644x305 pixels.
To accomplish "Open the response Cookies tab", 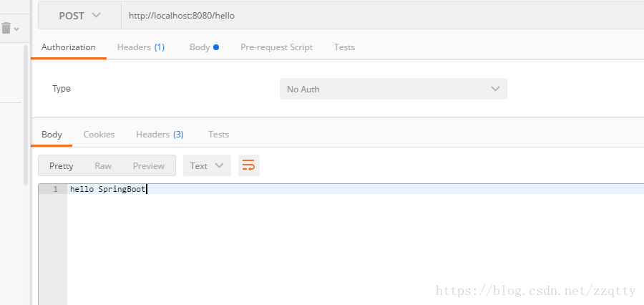I will point(99,135).
